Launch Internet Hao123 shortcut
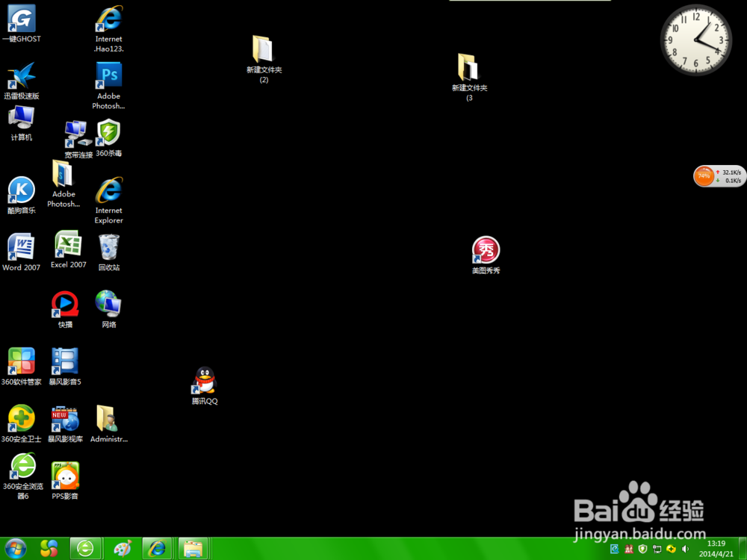The height and width of the screenshot is (560, 747). pyautogui.click(x=108, y=28)
